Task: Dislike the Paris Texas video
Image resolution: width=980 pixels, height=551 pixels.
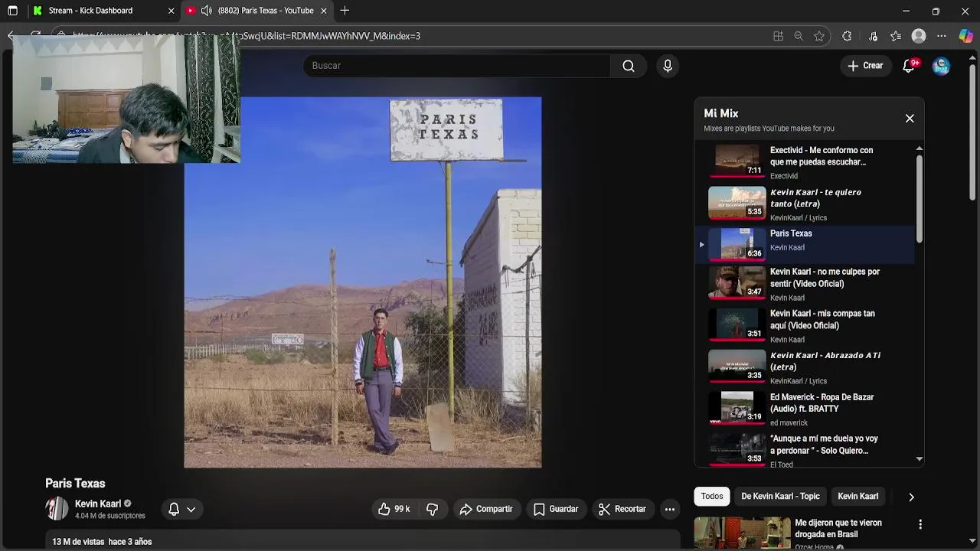Action: point(433,509)
